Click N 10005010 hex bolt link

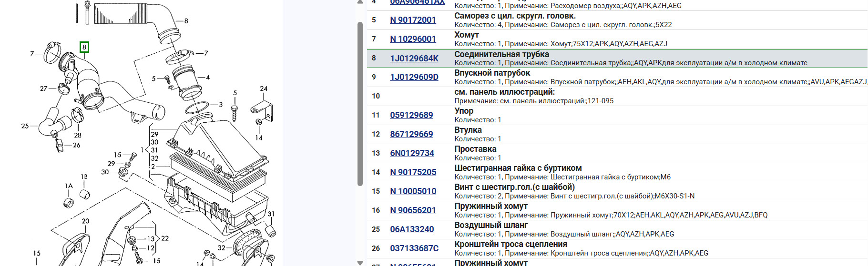(x=413, y=191)
